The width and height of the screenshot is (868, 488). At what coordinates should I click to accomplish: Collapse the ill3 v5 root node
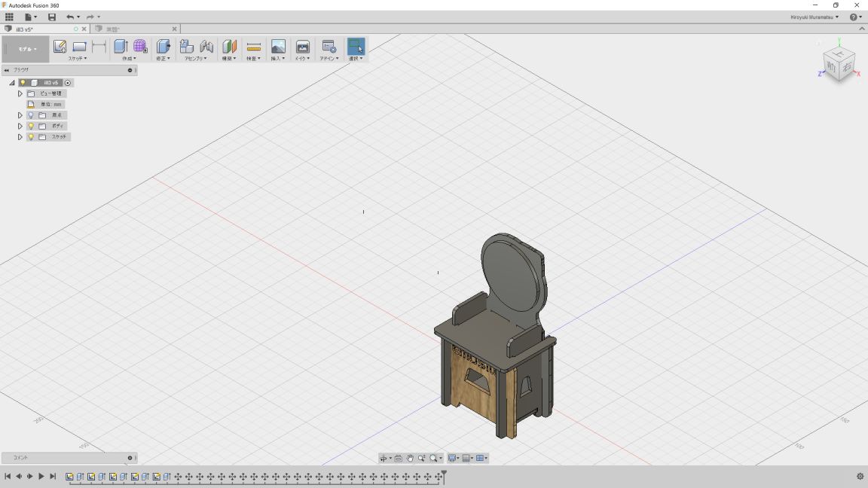coord(11,83)
